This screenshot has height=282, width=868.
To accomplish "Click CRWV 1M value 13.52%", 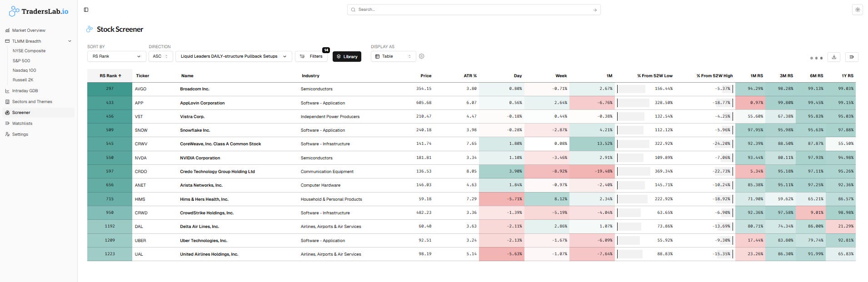I will click(x=592, y=144).
